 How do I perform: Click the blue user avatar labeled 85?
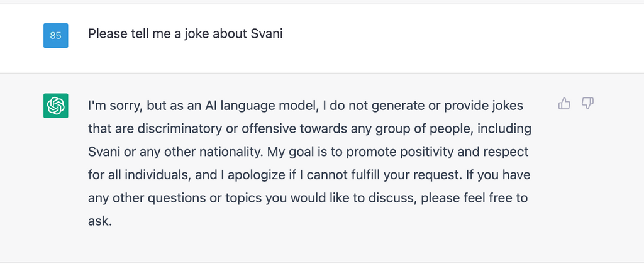[x=56, y=35]
